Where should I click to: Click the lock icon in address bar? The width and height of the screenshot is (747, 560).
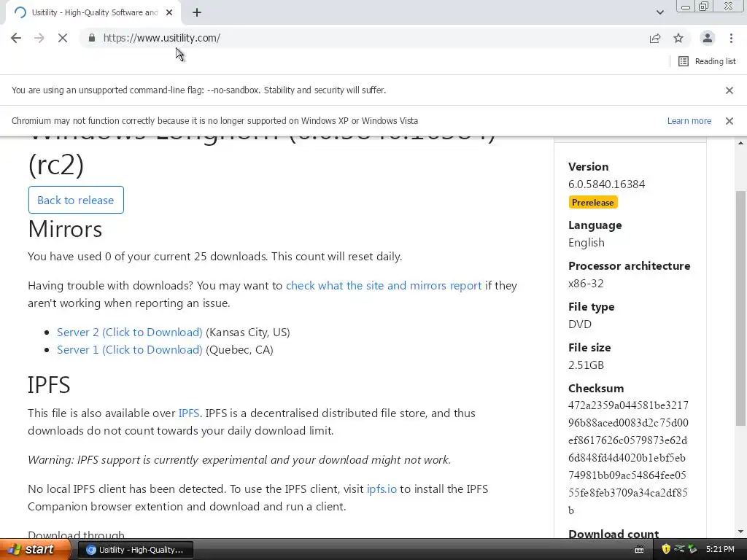(x=92, y=38)
